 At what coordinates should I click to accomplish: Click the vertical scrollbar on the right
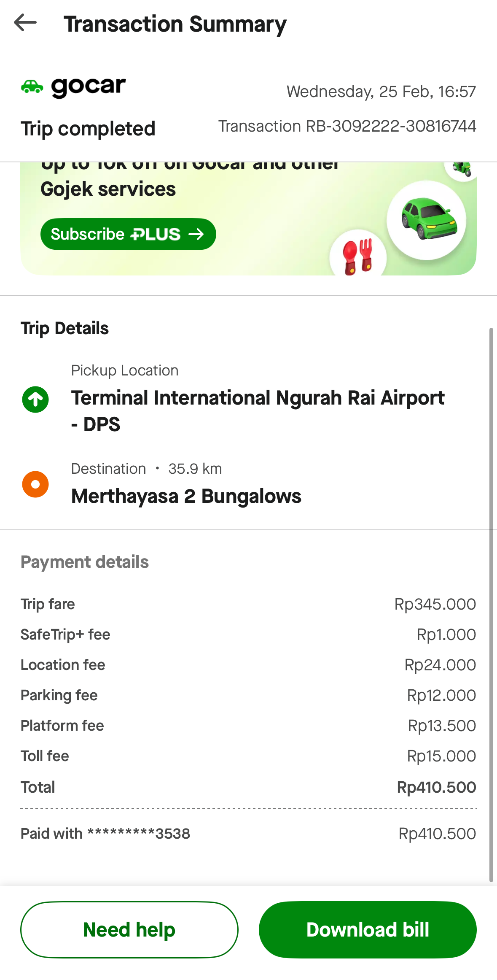pyautogui.click(x=491, y=603)
